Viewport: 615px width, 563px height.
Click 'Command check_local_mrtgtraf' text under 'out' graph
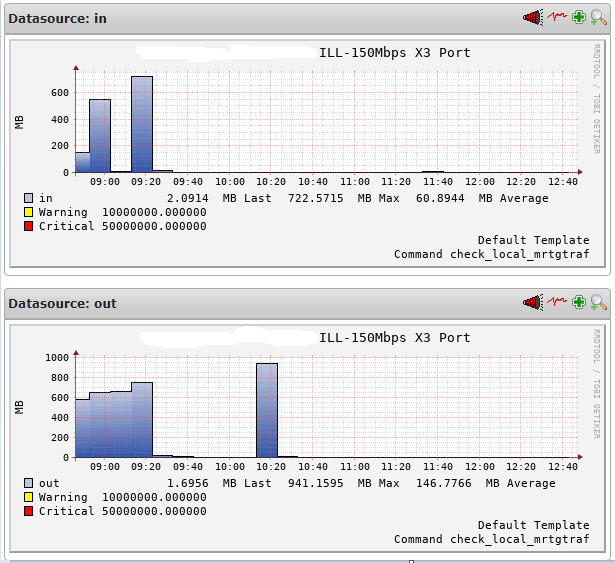point(491,539)
